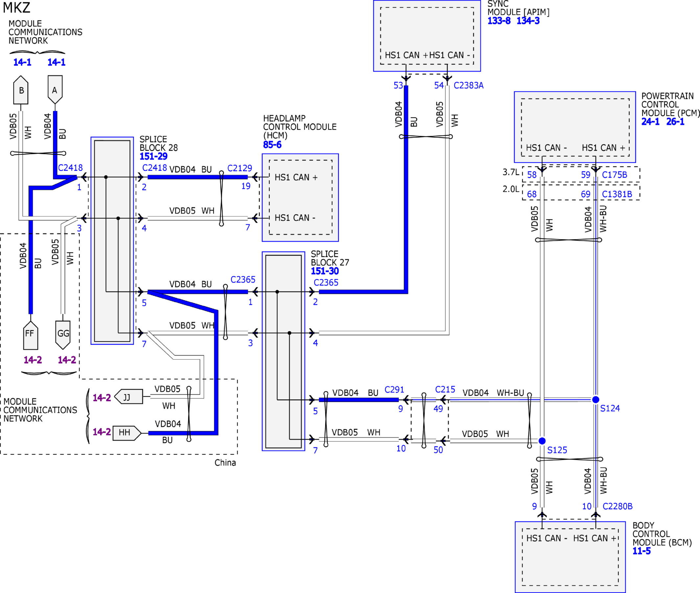Click pin number 53 on C2383A

[398, 86]
